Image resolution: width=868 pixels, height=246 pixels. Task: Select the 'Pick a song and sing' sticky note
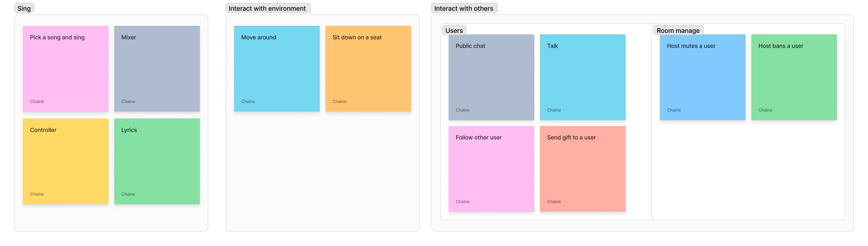click(x=65, y=68)
